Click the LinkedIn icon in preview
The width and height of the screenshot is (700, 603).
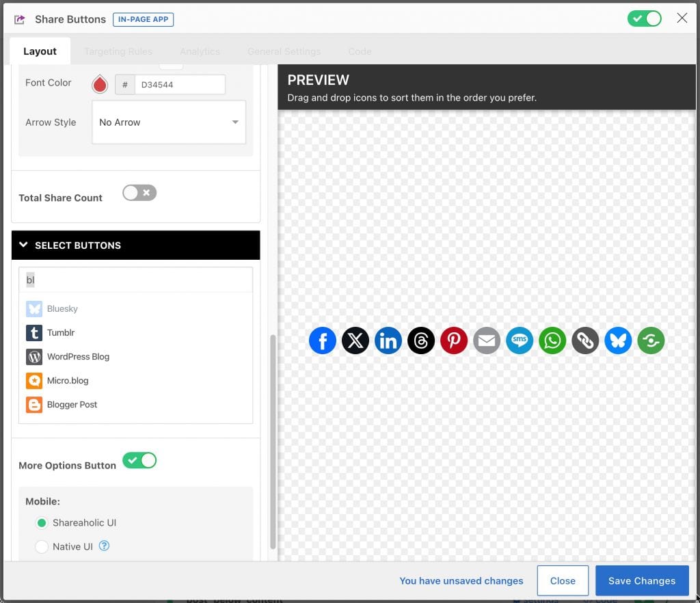pos(388,340)
